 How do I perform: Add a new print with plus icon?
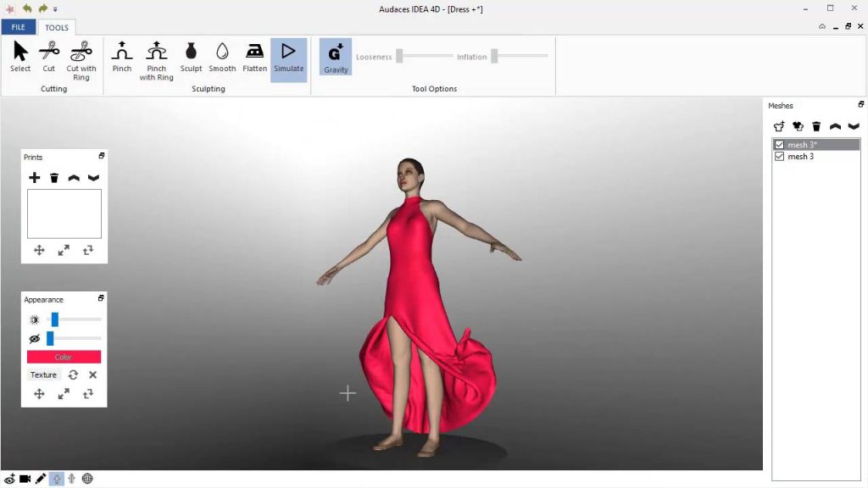(35, 178)
